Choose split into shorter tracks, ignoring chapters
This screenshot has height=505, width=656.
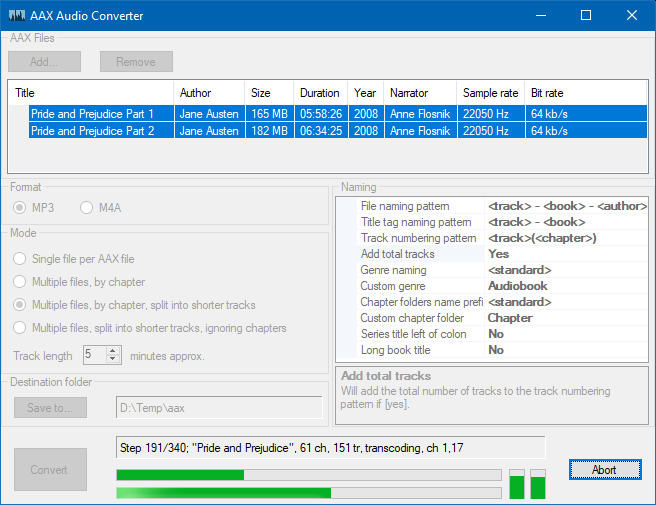coord(21,328)
